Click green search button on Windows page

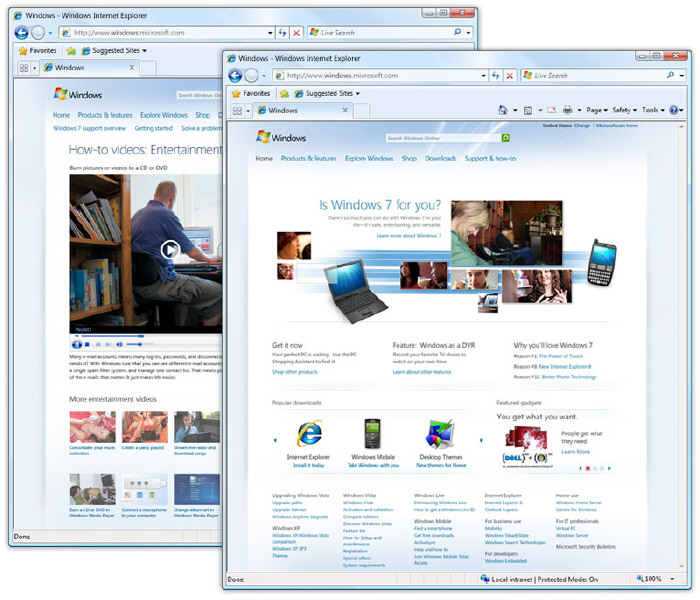[505, 138]
